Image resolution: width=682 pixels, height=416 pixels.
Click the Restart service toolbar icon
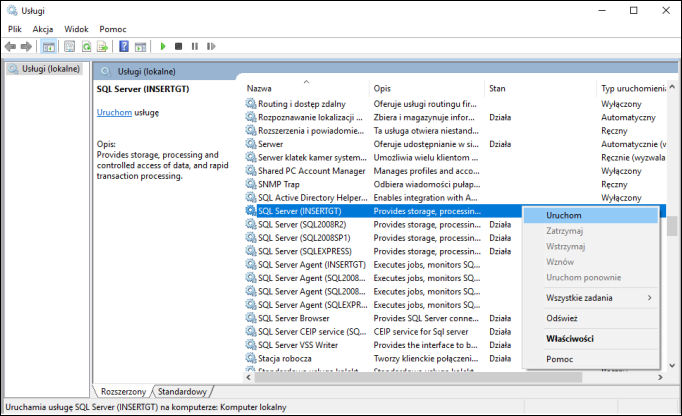[211, 46]
